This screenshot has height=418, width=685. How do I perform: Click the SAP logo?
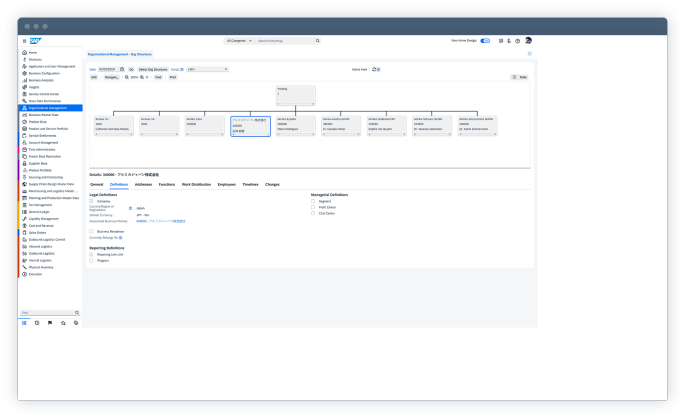click(35, 41)
